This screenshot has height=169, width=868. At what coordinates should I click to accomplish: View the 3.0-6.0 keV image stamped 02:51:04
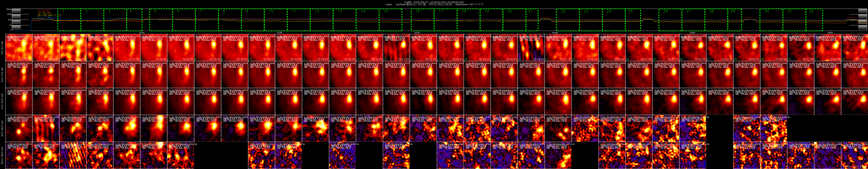(x=639, y=48)
